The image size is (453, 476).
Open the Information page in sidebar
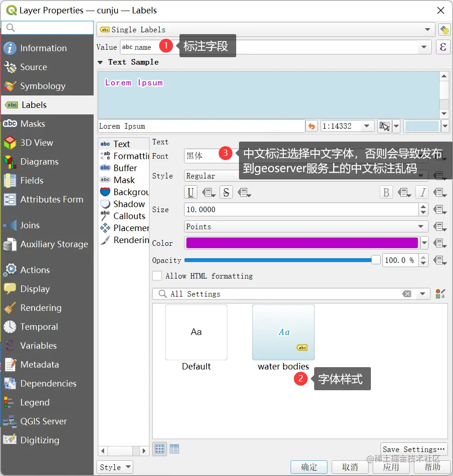pos(48,48)
